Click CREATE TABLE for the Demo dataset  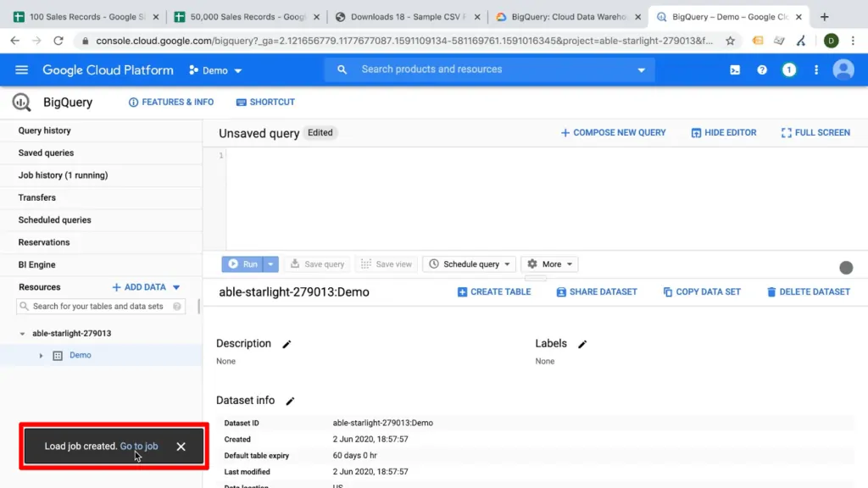[494, 291]
